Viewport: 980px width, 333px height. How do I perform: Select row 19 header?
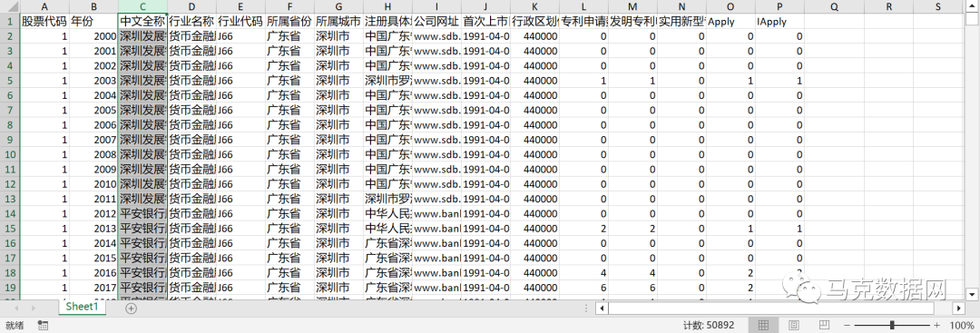pos(10,287)
